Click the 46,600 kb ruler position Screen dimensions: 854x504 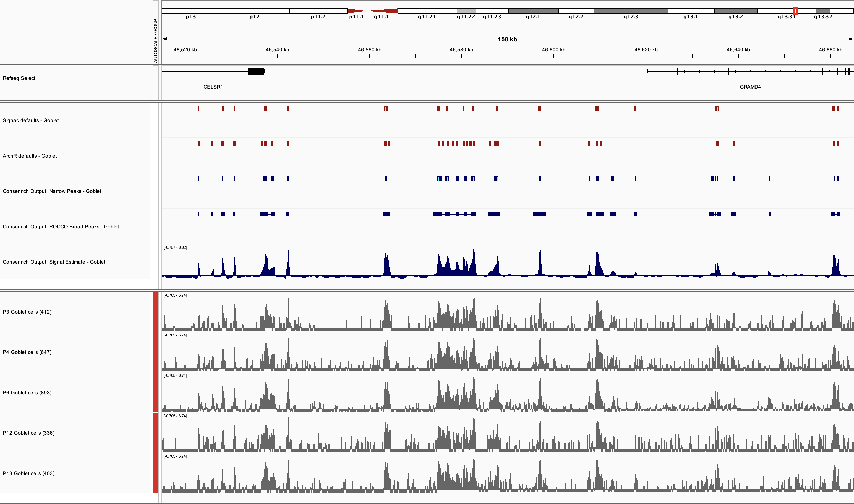click(554, 50)
